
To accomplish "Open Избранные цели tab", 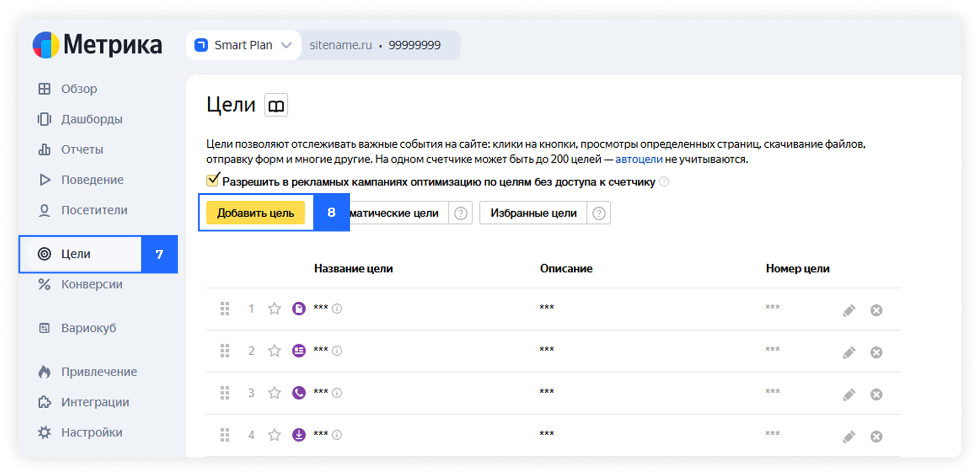I will point(533,213).
